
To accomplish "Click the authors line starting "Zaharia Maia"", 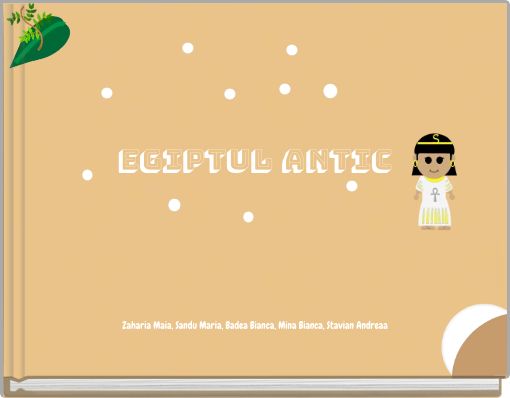I will point(255,325).
